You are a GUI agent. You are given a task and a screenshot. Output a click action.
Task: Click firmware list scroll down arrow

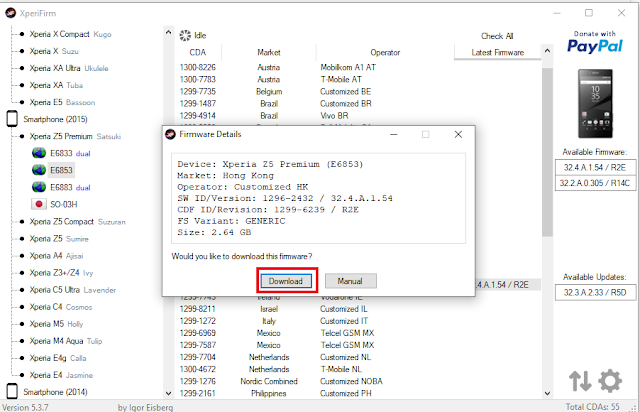547,393
